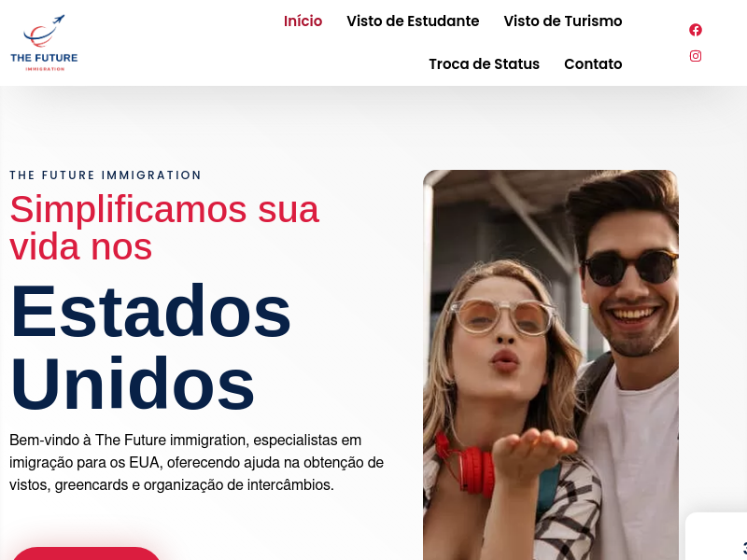Click the red call-to-action button at the bottom
The width and height of the screenshot is (747, 560).
click(86, 553)
